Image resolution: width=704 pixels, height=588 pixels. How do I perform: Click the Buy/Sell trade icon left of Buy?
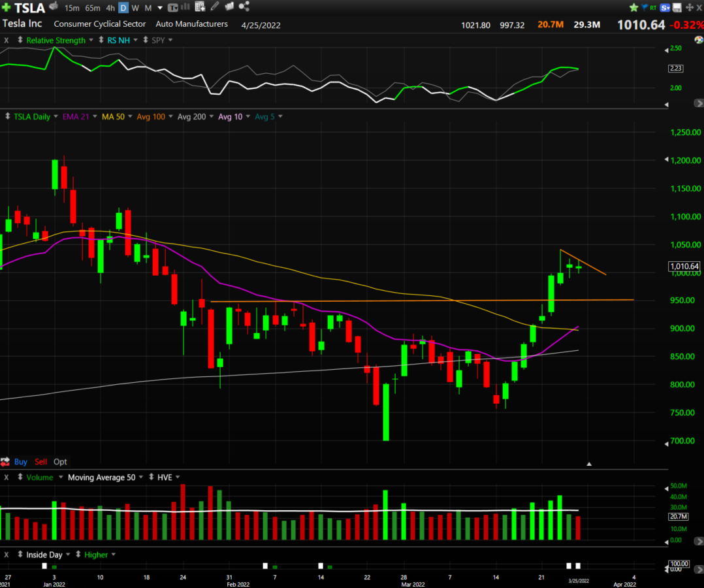5,461
